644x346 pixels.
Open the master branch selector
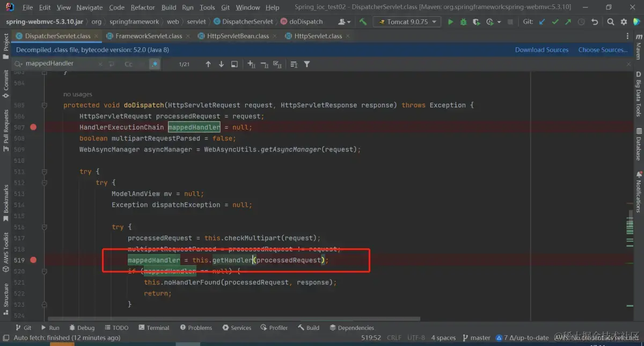coord(476,337)
